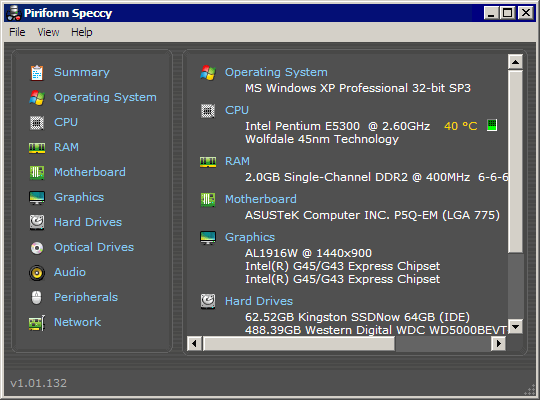Click the vertical scrollbar thumb
Image resolution: width=540 pixels, height=400 pixels.
click(516, 161)
